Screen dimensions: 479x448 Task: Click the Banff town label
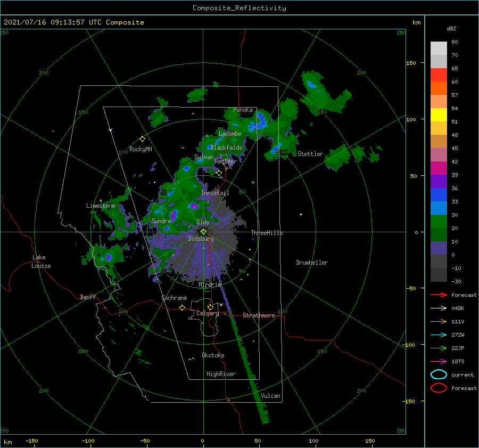(x=88, y=297)
